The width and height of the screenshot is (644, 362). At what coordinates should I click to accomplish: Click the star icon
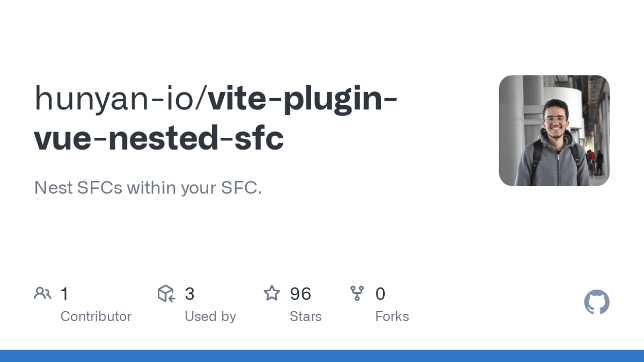coord(272,293)
